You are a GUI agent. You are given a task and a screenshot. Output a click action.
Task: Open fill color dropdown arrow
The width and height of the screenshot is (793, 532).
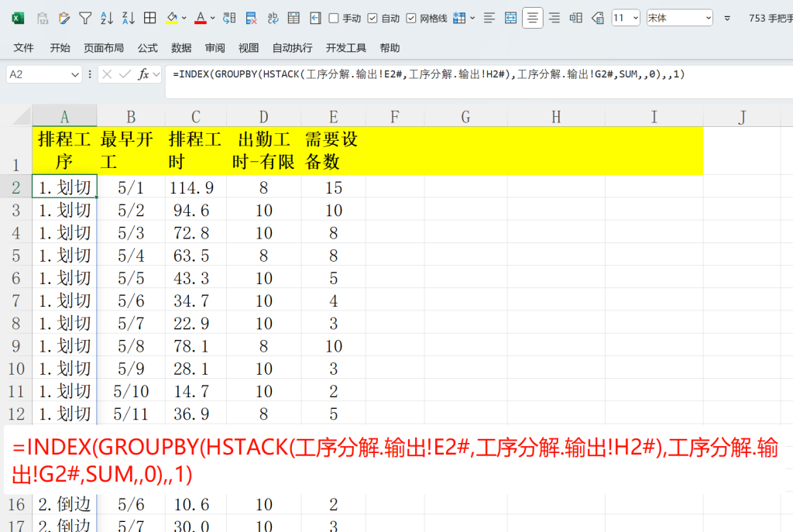point(184,19)
